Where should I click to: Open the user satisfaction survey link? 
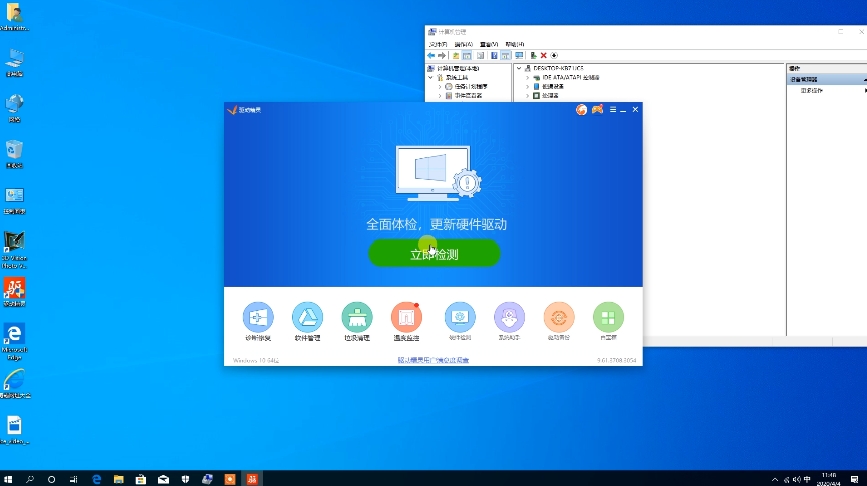[x=433, y=360]
